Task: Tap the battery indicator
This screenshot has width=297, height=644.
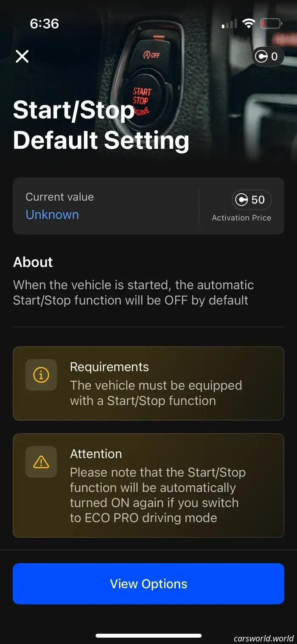Action: click(x=272, y=24)
